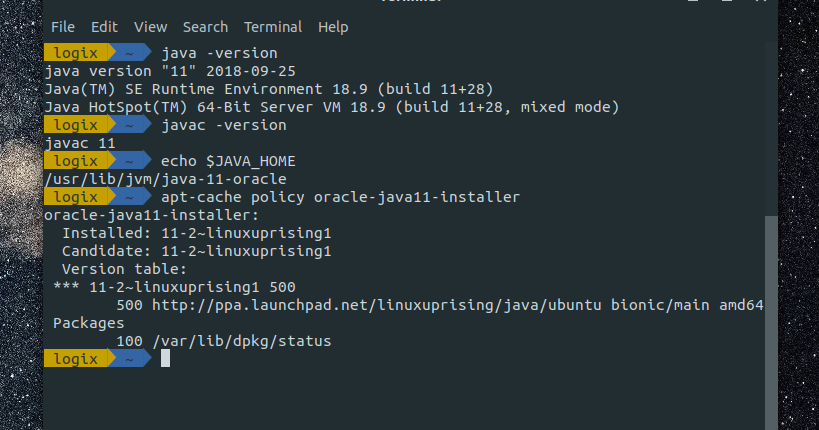Open the Terminal menu

pyautogui.click(x=272, y=27)
